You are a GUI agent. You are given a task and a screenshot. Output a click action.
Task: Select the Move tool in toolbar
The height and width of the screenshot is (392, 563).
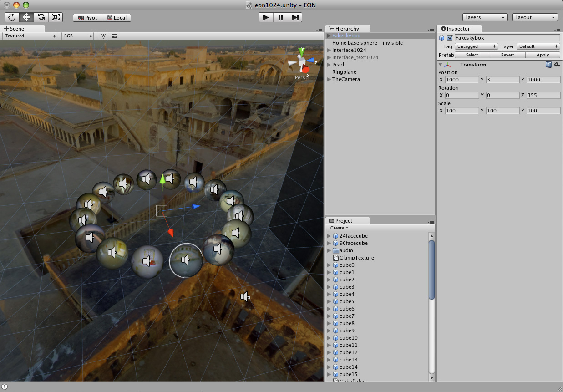pos(26,17)
